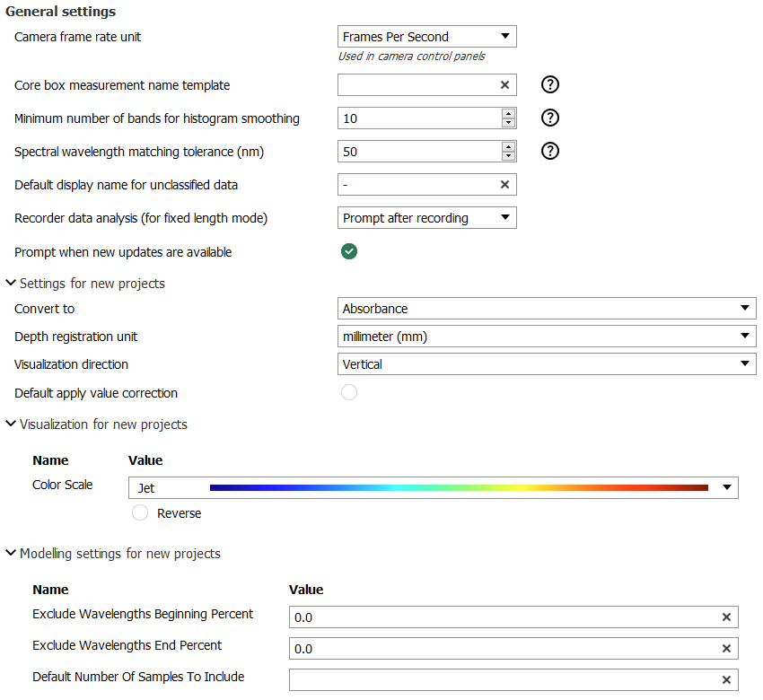Decrease spectral wavelength matching tolerance

508,155
